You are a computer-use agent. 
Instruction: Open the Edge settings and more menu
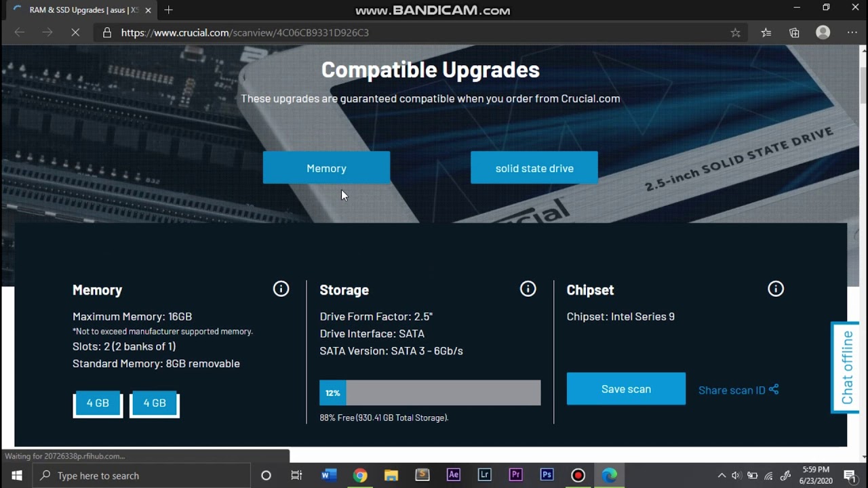point(852,33)
